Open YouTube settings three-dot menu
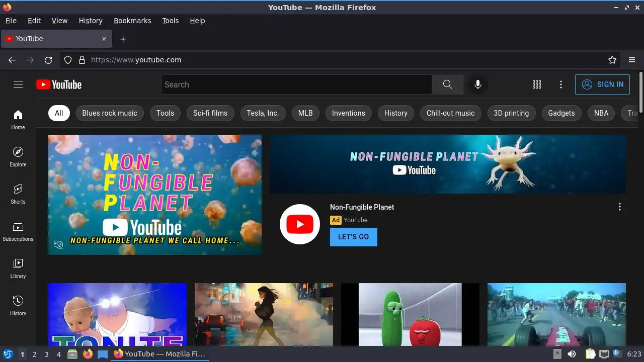Image resolution: width=644 pixels, height=362 pixels. (x=561, y=84)
